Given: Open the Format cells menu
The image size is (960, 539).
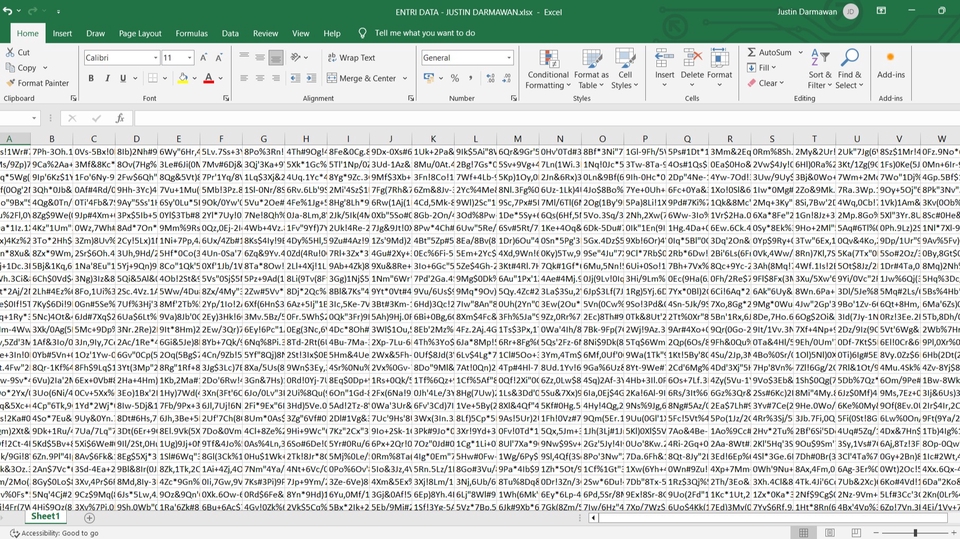Looking at the screenshot, I should pos(719,67).
